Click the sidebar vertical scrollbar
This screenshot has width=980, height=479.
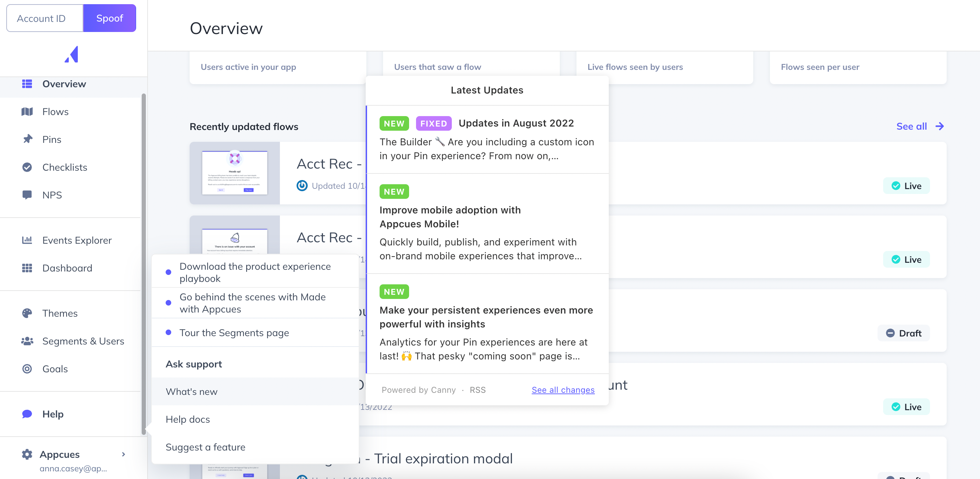point(144,263)
